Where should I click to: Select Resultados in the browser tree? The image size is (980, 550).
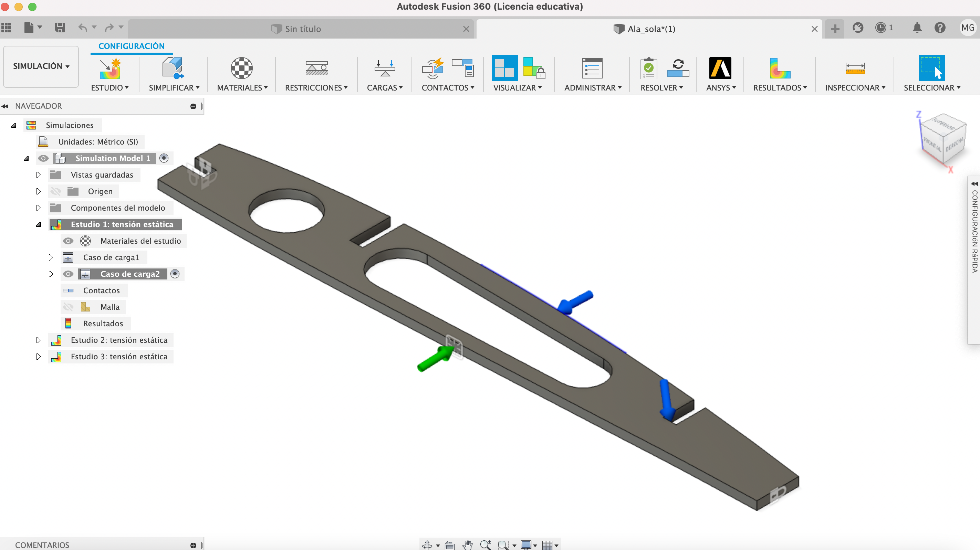click(103, 323)
